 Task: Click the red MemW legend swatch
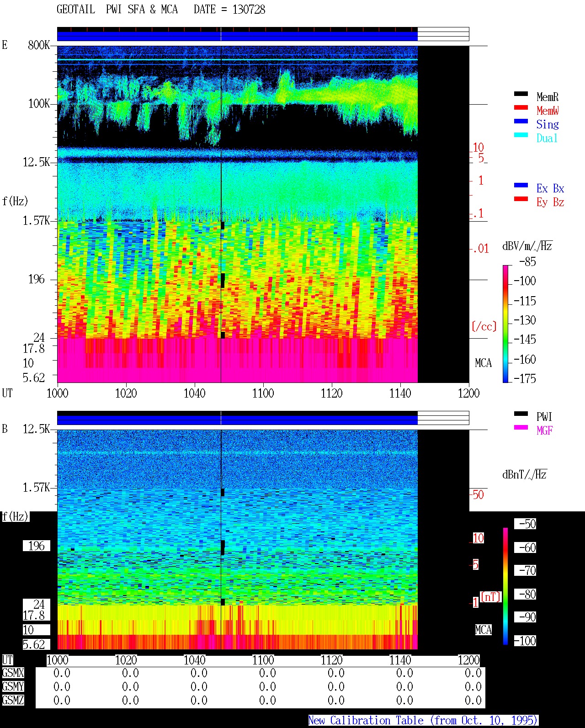[x=521, y=107]
